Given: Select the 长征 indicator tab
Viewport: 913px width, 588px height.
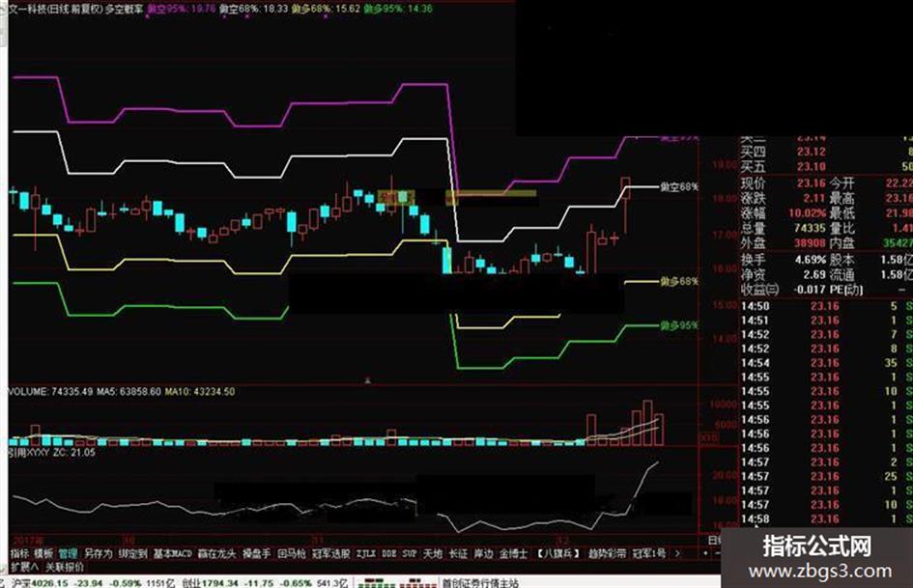Looking at the screenshot, I should (x=458, y=553).
